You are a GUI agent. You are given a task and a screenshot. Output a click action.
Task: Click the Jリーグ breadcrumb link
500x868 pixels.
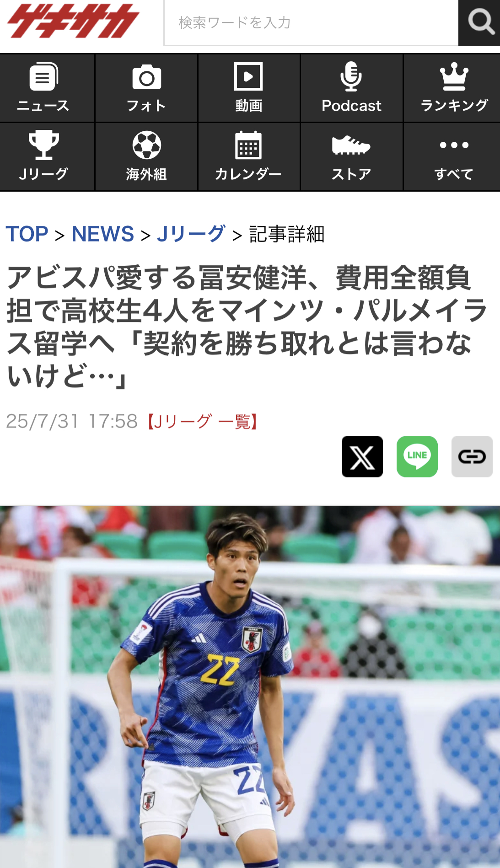pos(191,234)
